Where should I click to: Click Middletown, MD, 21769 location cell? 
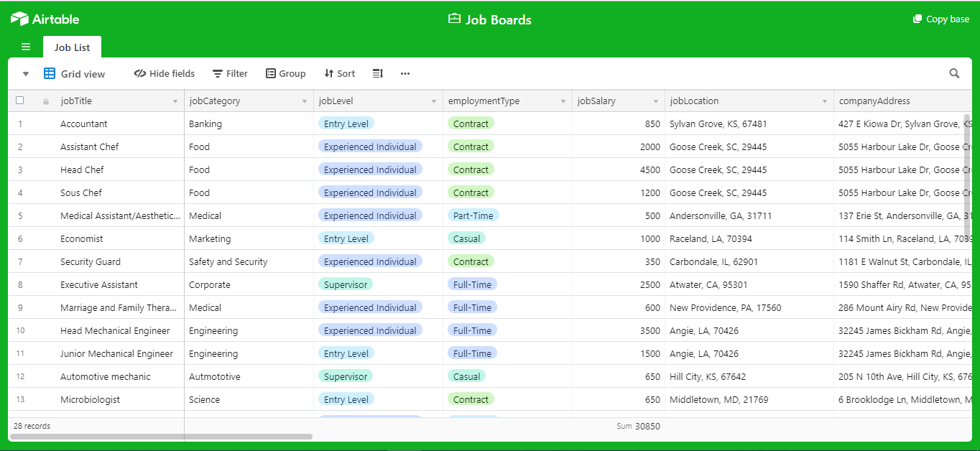click(x=749, y=399)
